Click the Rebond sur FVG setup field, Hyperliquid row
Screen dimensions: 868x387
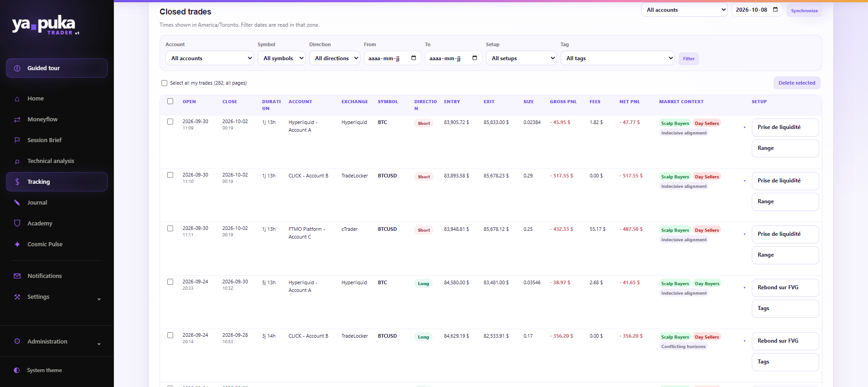point(785,288)
